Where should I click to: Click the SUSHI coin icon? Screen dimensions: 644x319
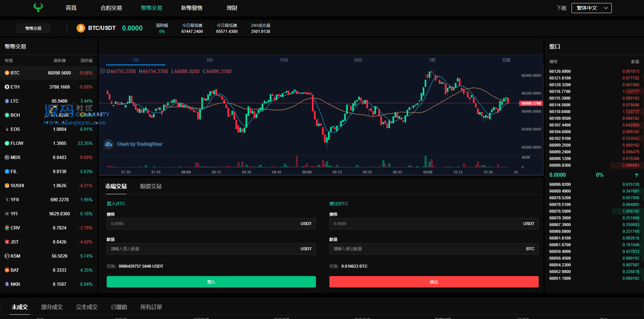point(7,185)
